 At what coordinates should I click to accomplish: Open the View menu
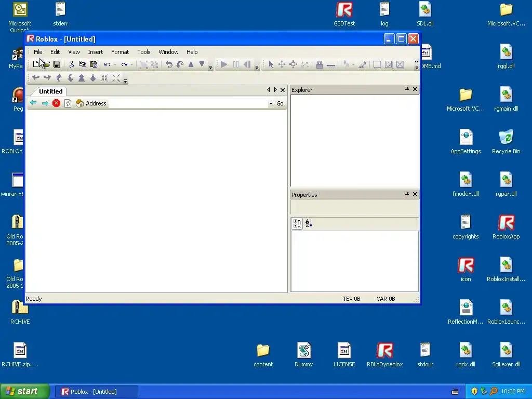click(x=74, y=52)
